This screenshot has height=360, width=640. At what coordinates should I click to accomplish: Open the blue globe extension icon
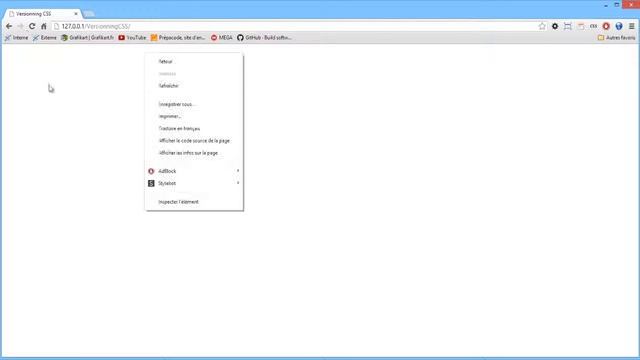619,26
